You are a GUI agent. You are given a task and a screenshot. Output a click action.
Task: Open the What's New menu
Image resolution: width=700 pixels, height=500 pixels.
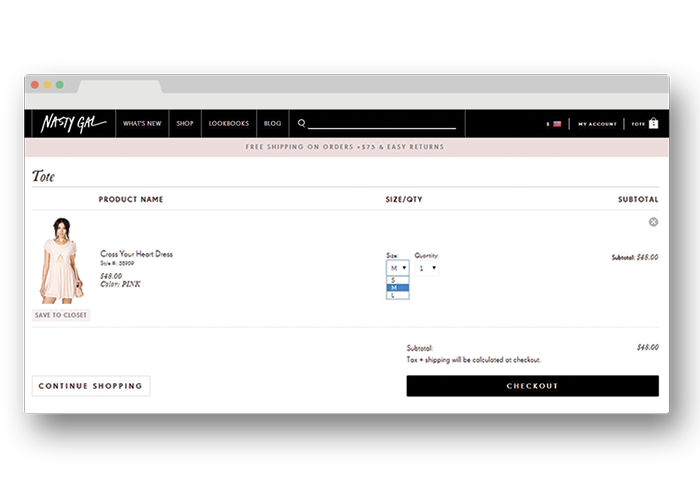coord(142,123)
